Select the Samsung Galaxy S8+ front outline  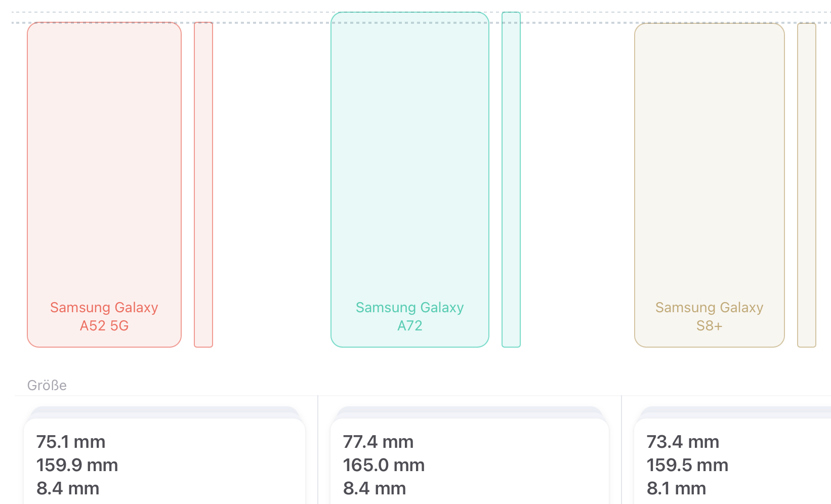710,185
